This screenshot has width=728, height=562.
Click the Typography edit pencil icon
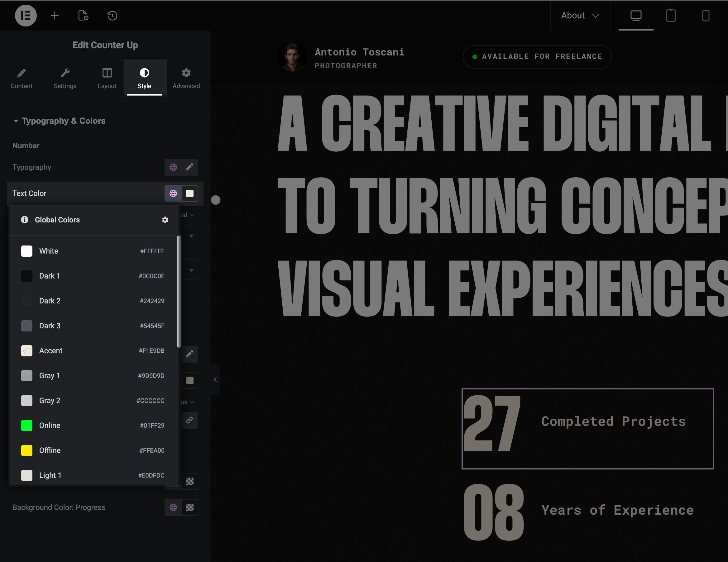(190, 167)
